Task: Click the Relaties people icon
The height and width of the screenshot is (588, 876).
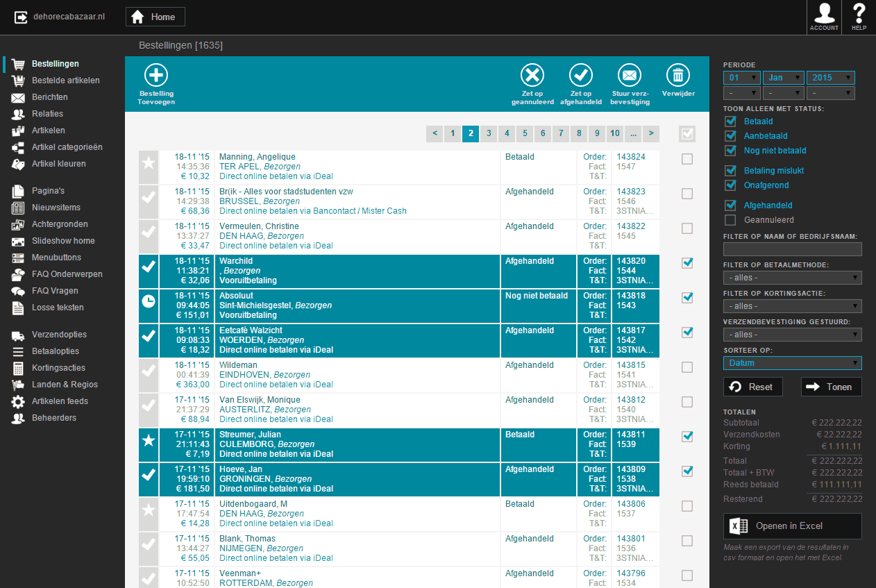Action: [19, 114]
